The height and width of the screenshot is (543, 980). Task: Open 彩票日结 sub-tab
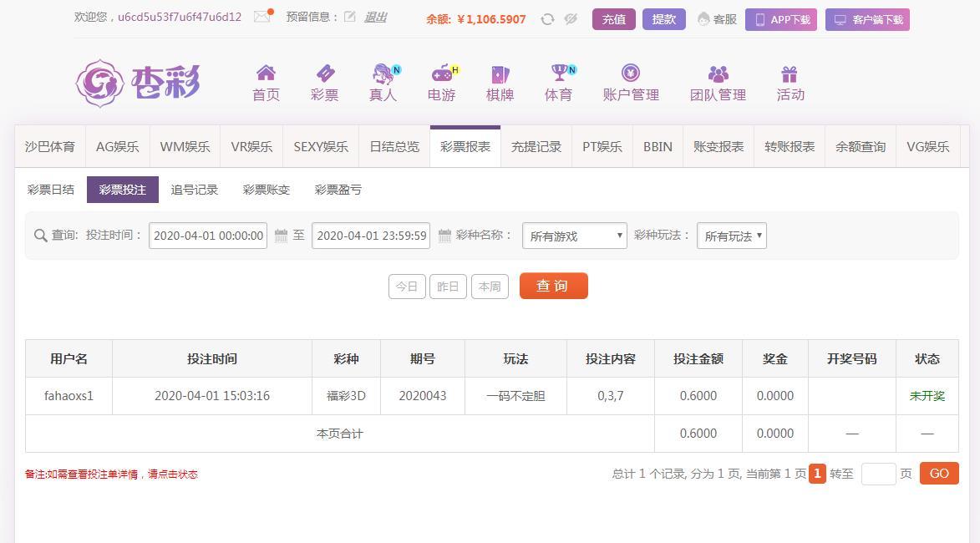(51, 190)
